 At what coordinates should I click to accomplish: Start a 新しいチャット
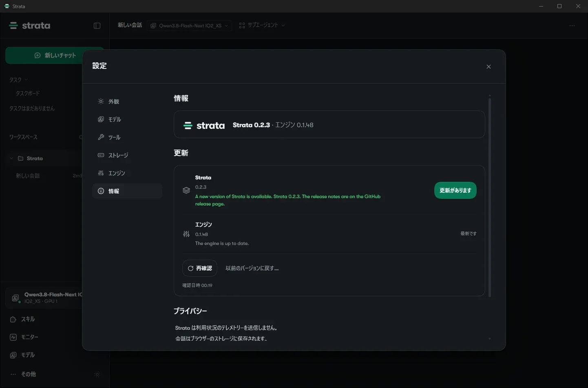[55, 55]
